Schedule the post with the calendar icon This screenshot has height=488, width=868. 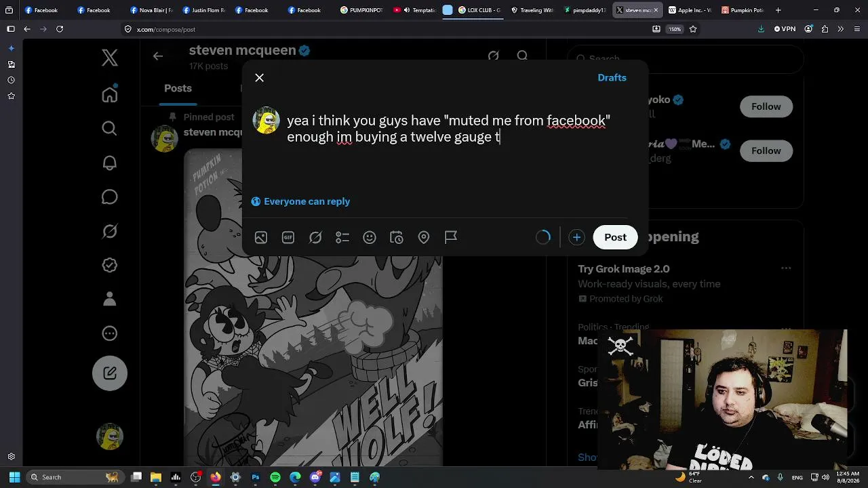397,237
